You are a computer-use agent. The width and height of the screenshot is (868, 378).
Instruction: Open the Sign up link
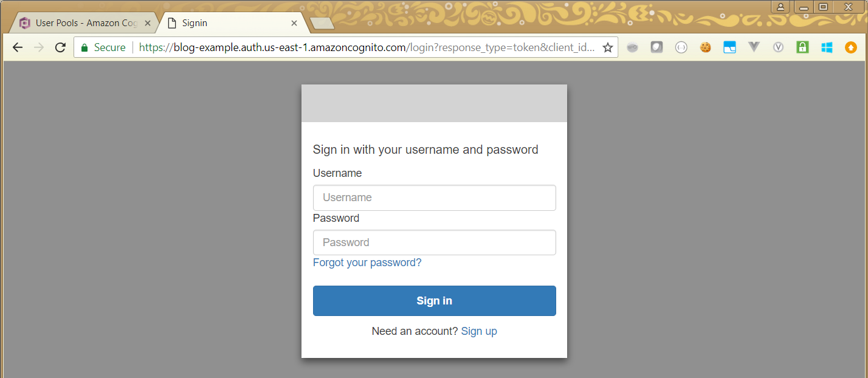coord(479,331)
